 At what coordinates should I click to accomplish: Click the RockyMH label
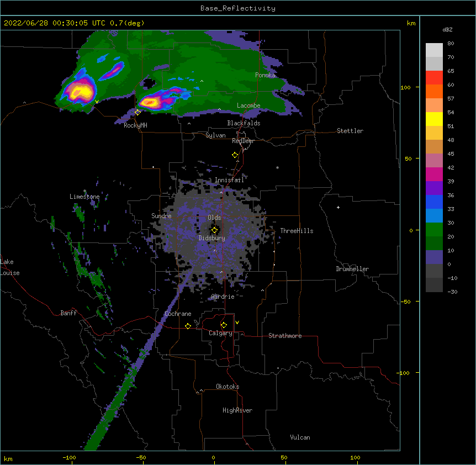pos(135,125)
